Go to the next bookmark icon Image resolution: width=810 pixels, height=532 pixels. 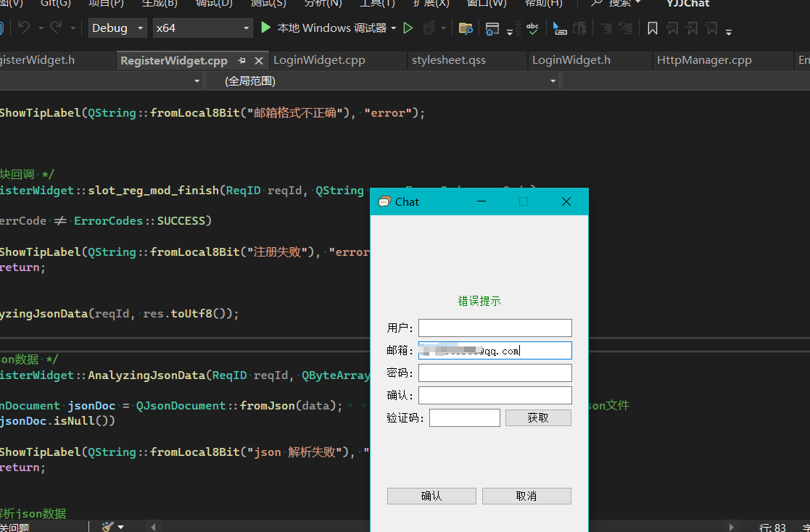[x=692, y=28]
